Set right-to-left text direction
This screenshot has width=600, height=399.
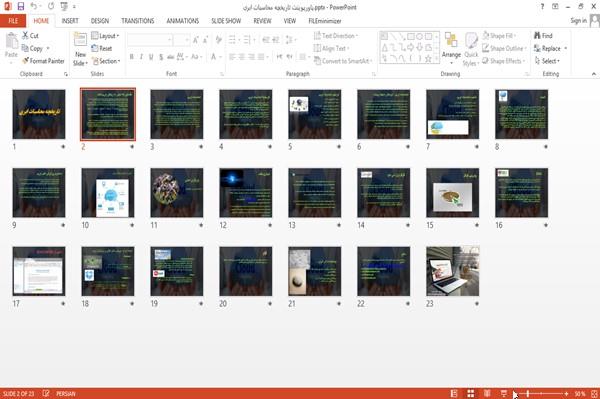coord(289,57)
